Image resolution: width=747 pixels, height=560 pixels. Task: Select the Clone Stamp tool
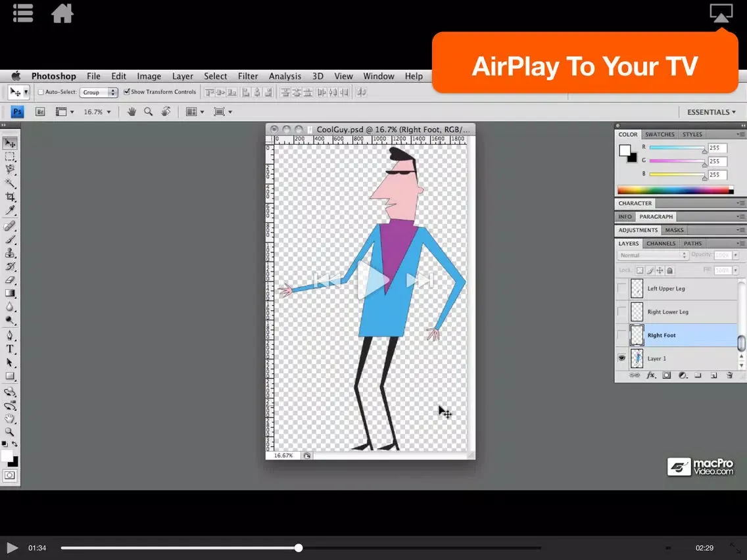(x=9, y=253)
